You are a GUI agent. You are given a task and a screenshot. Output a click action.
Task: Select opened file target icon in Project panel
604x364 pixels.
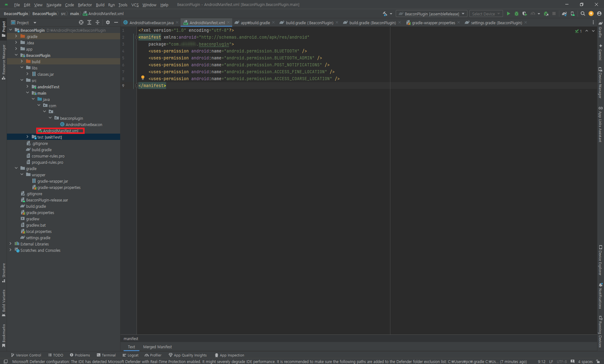[81, 23]
